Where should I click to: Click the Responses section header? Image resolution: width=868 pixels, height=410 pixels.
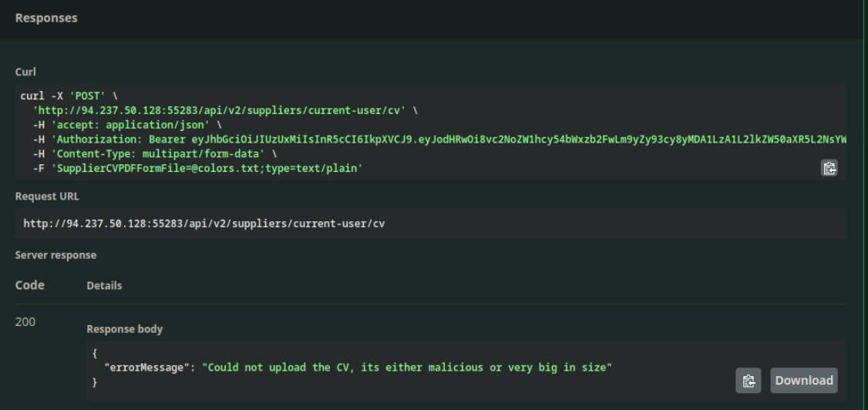click(x=46, y=18)
